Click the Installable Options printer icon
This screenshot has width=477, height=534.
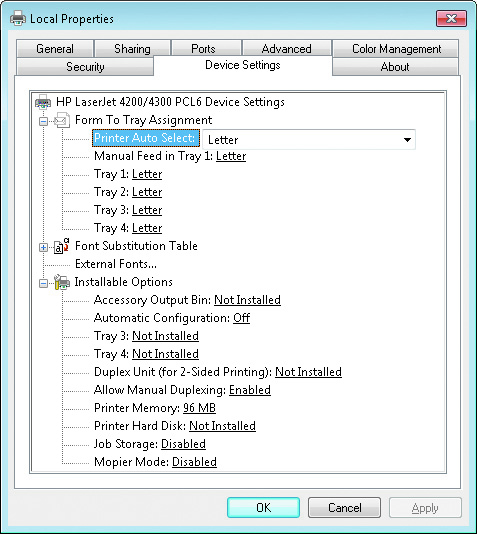click(62, 282)
